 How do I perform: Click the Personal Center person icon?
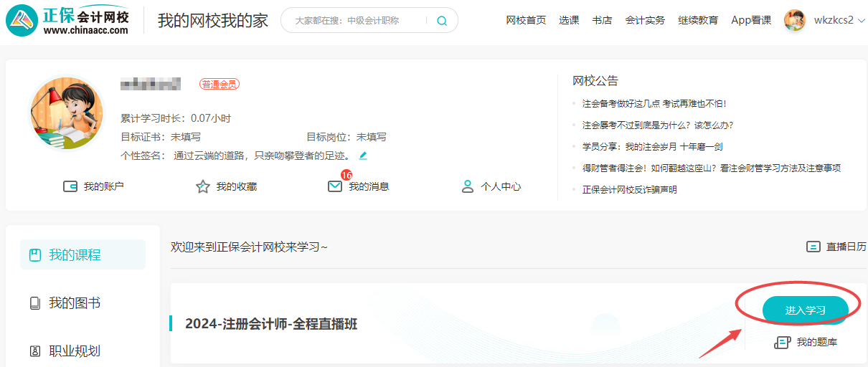(468, 186)
